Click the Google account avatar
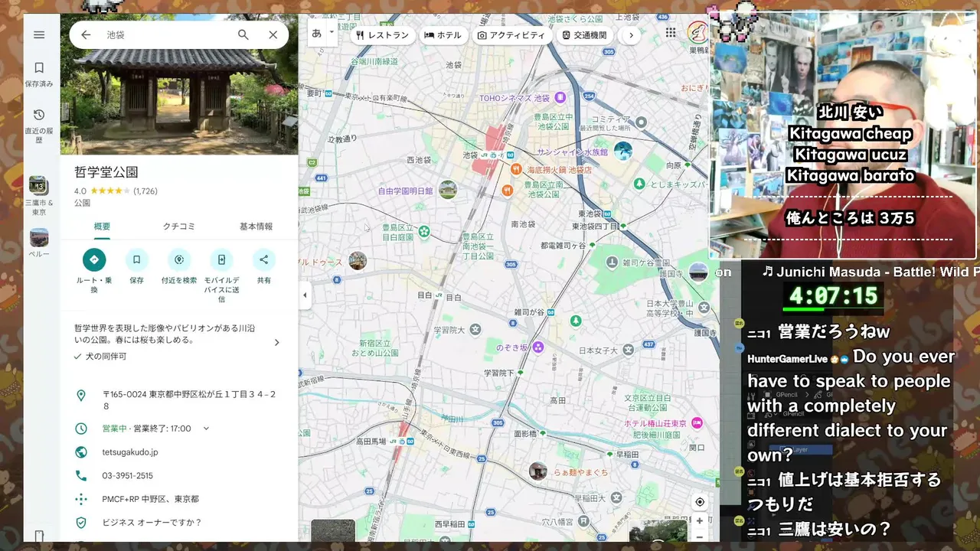The height and width of the screenshot is (551, 980). click(x=697, y=33)
